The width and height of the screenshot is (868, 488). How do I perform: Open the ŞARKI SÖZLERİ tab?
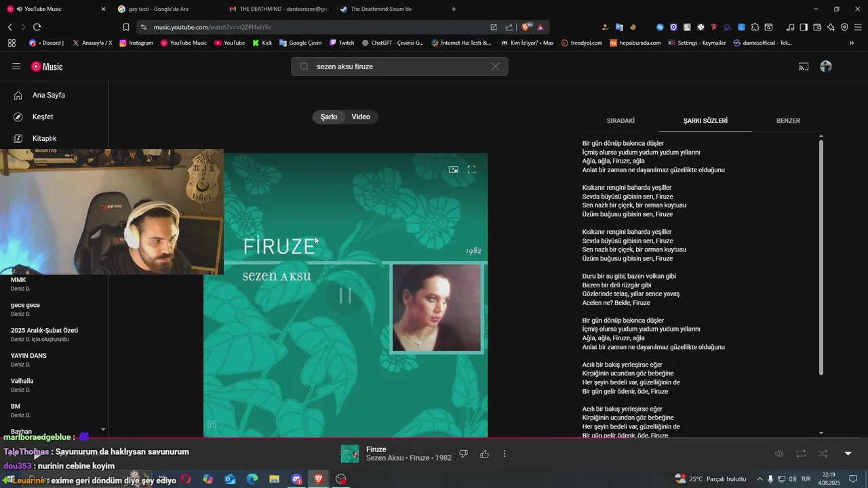[x=705, y=121]
